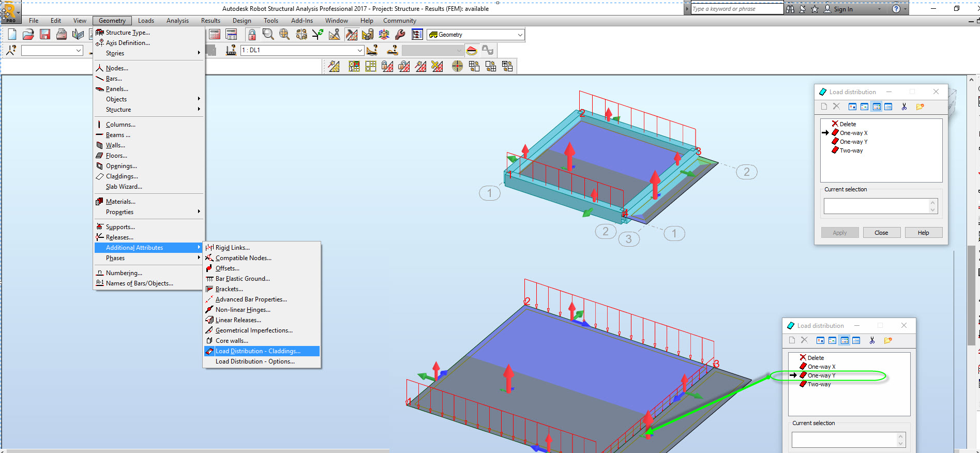The width and height of the screenshot is (980, 453).
Task: Open the '1 : DL1' load case dropdown
Action: pyautogui.click(x=360, y=50)
